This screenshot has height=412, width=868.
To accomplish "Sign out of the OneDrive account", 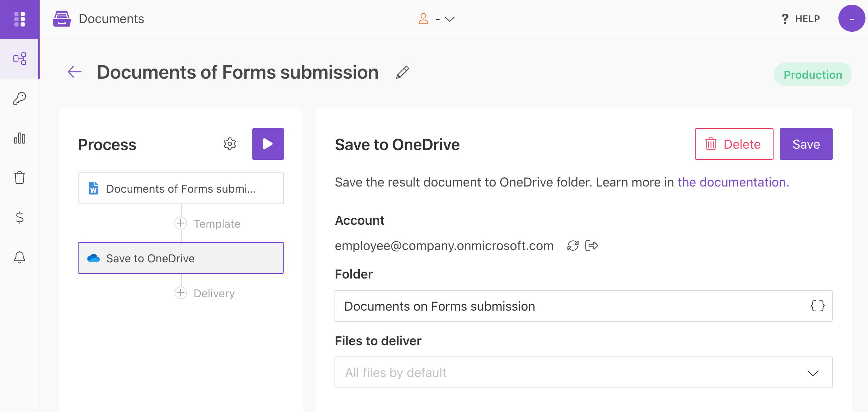I will (592, 246).
